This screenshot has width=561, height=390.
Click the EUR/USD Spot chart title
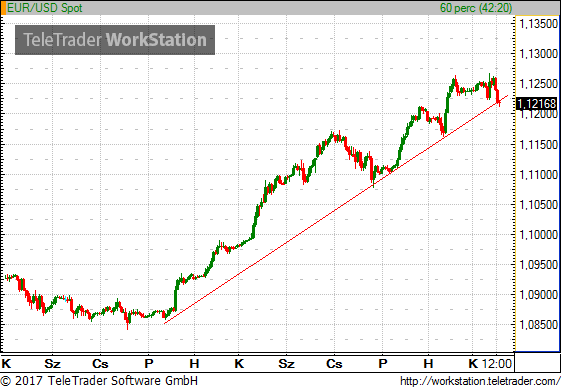45,8
